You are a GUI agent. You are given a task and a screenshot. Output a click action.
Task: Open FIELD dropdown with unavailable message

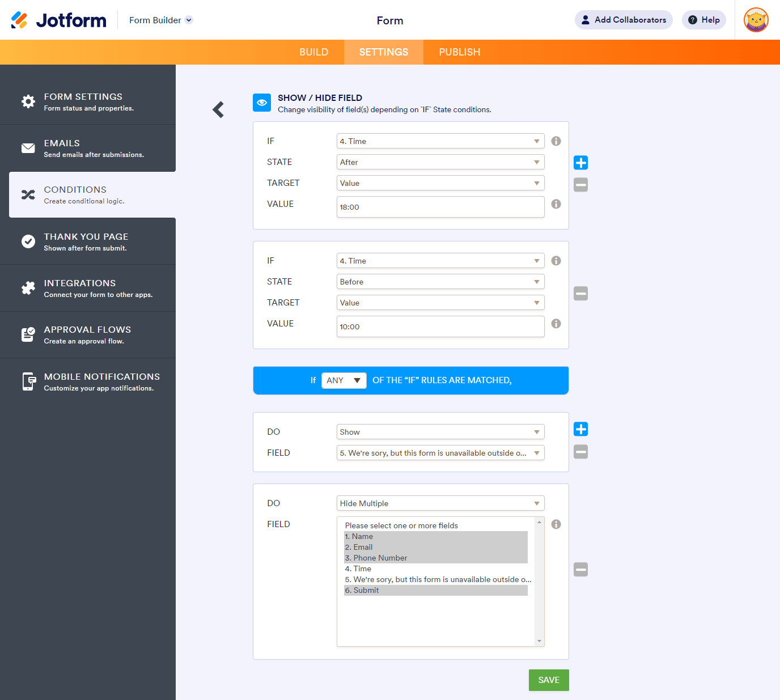(440, 453)
